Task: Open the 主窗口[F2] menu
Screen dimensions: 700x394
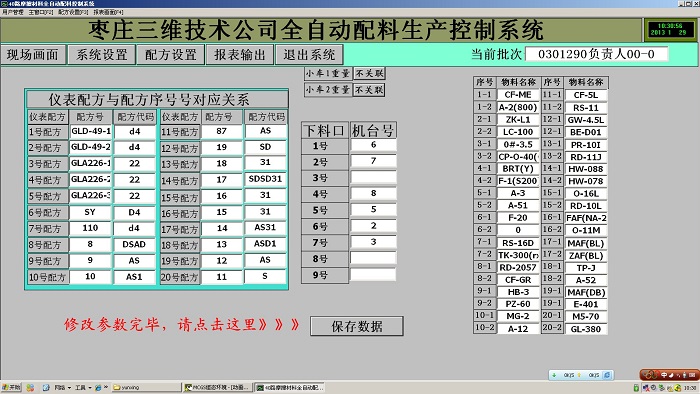Action: click(41, 12)
